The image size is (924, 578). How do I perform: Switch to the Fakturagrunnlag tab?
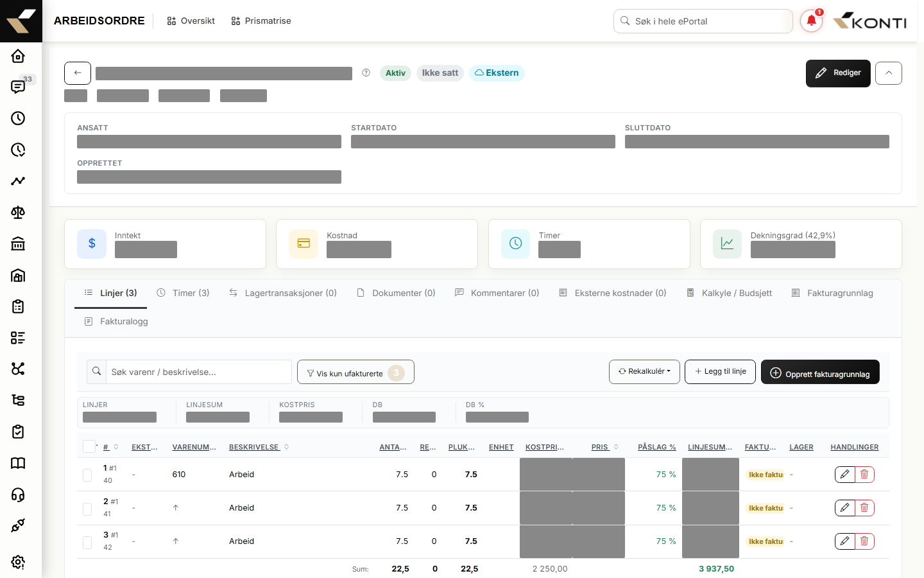pos(832,293)
